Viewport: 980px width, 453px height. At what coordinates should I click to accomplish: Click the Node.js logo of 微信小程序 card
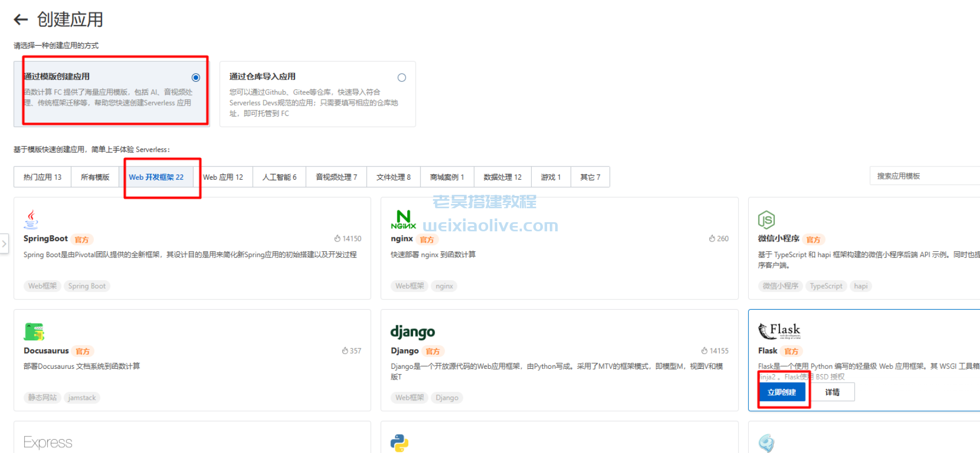pos(766,220)
